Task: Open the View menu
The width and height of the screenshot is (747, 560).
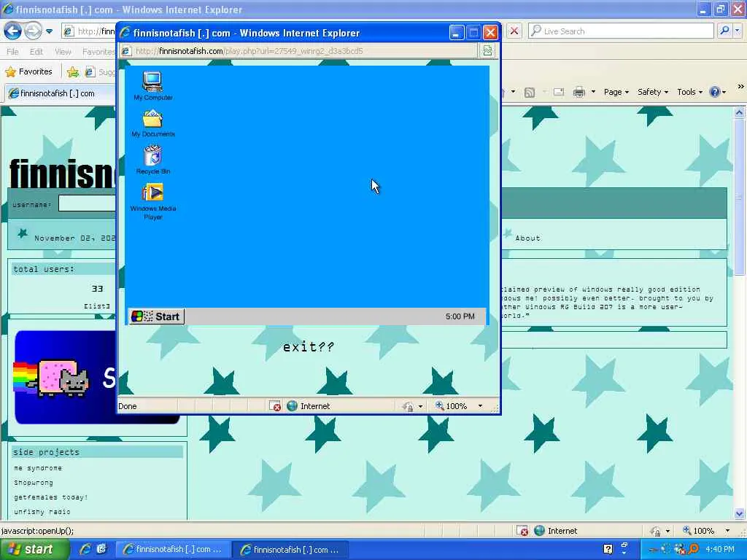Action: (x=63, y=52)
